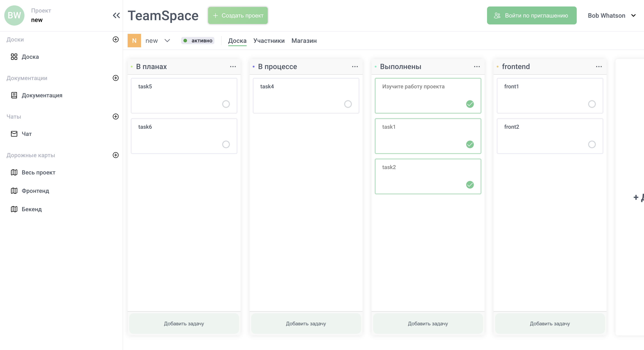
Task: Create a new chat via plus icon
Action: pos(115,117)
